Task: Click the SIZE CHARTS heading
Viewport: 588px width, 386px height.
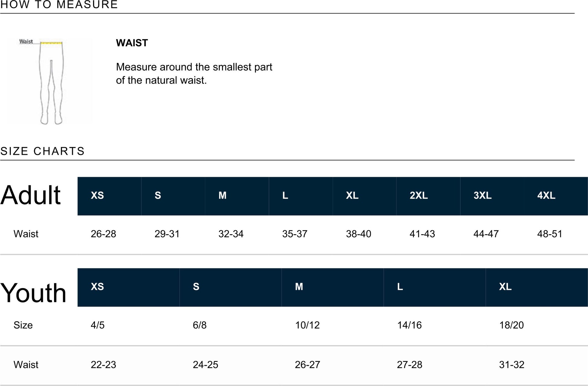Action: click(x=43, y=151)
